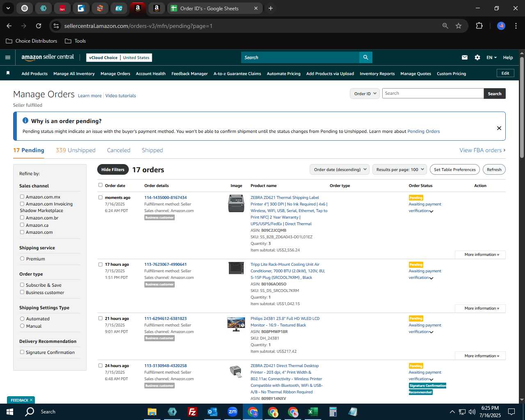Check the Amazon.com.br sales channel filter
Viewport: 525px width, 420px height.
(x=22, y=217)
